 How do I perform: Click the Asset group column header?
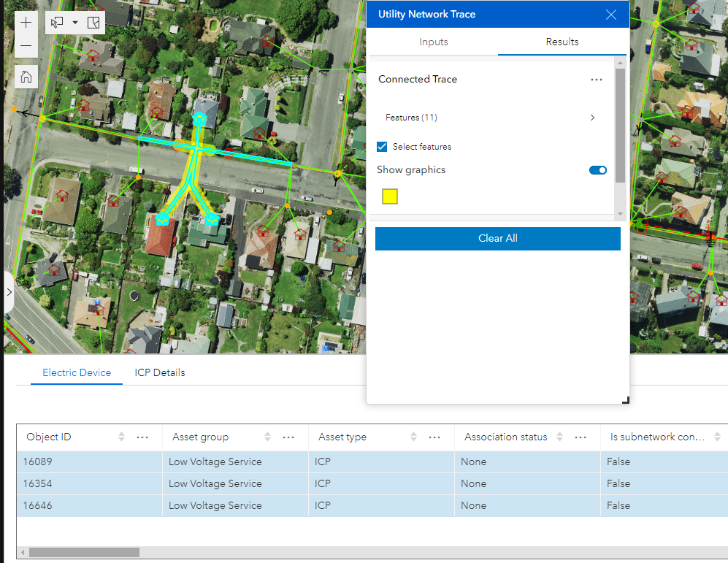click(x=200, y=437)
